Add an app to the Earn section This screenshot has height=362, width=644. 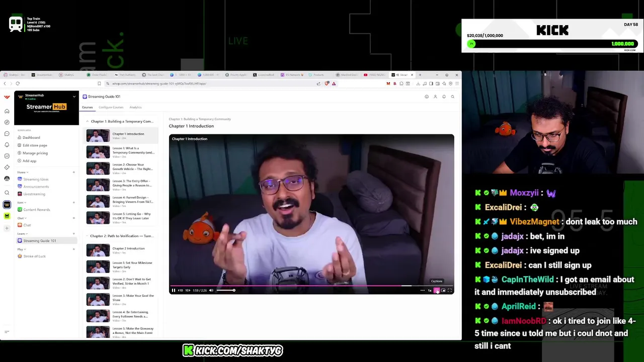73,203
